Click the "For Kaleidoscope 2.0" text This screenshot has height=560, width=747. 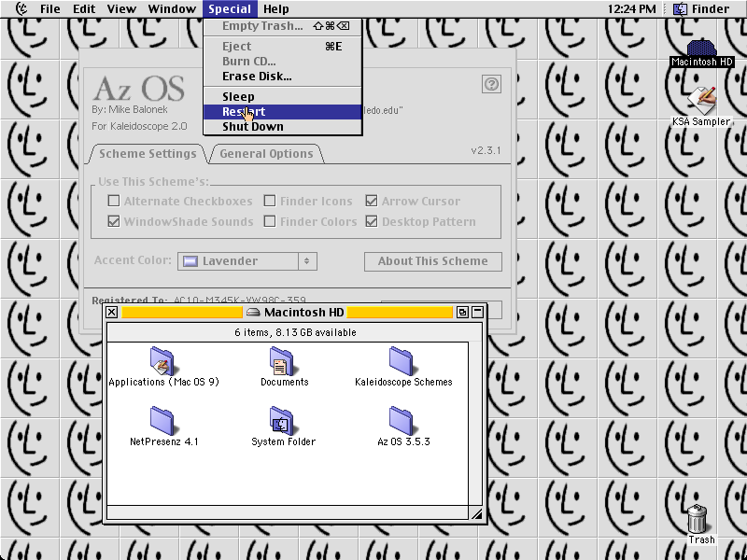click(139, 126)
